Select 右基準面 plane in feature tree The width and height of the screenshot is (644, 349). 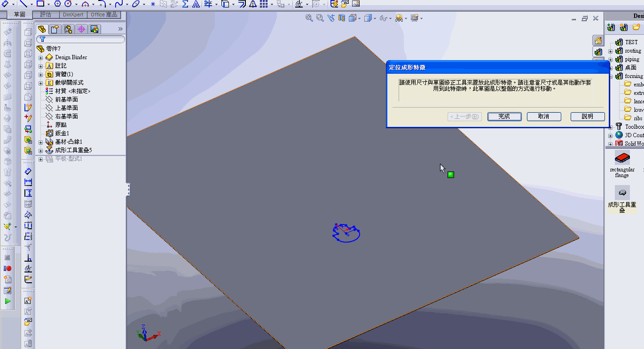click(x=62, y=116)
